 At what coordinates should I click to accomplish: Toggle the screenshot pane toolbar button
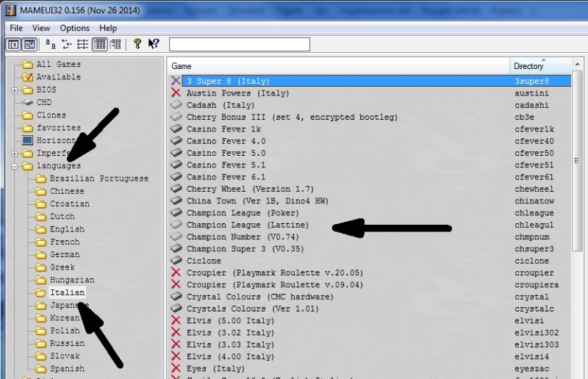point(29,45)
